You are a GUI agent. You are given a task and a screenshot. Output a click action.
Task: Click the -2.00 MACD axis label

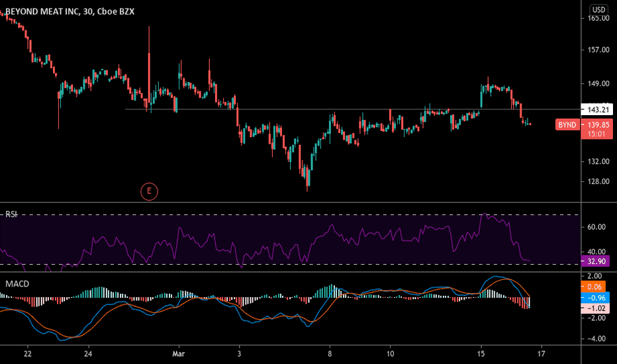pyautogui.click(x=596, y=318)
